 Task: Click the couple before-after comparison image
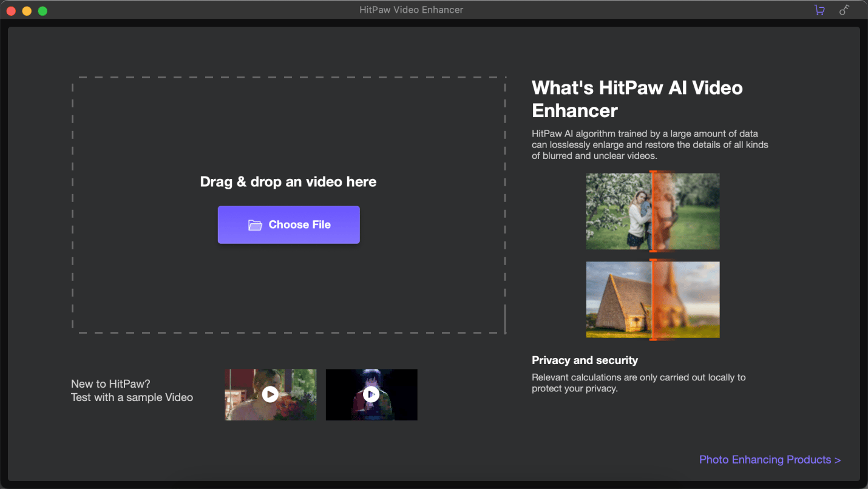(653, 211)
